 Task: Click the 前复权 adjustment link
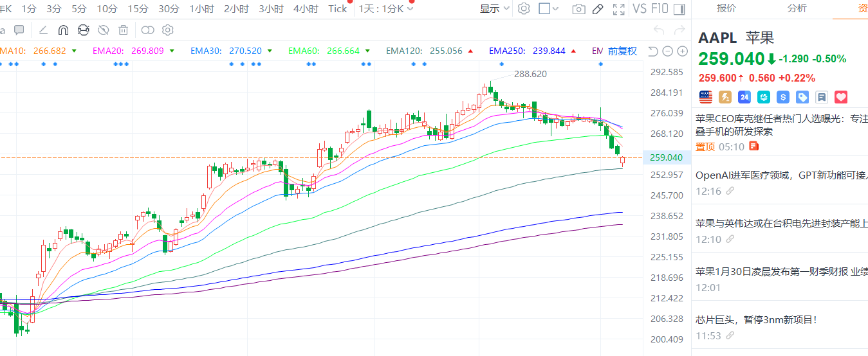click(622, 51)
